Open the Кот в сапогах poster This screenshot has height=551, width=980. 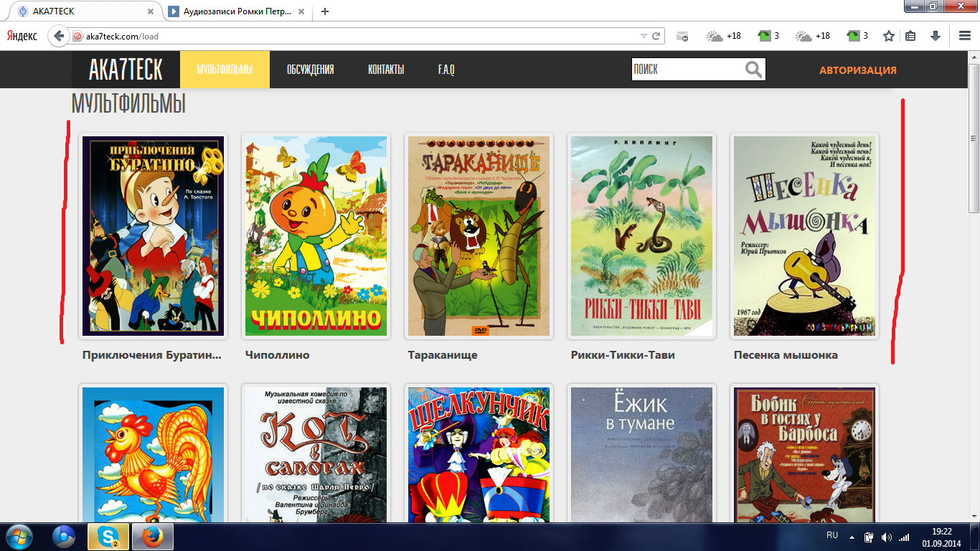(316, 453)
